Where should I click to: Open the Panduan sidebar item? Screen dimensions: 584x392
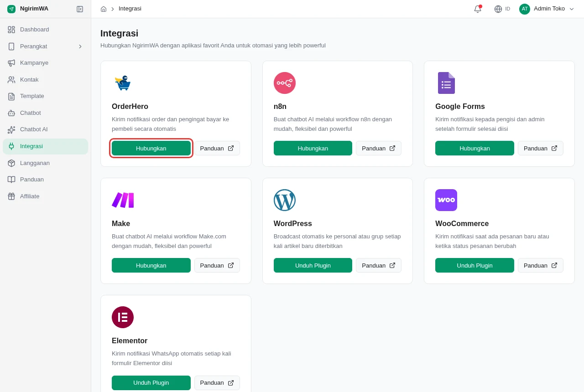(x=45, y=180)
